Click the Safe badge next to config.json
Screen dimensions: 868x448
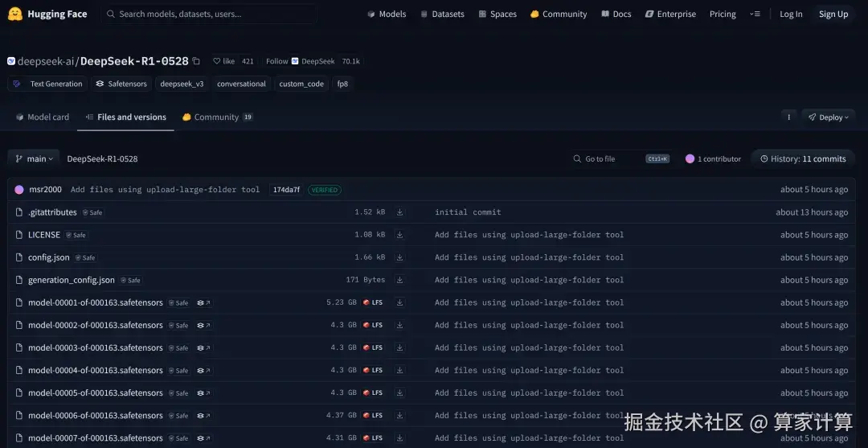tap(86, 258)
